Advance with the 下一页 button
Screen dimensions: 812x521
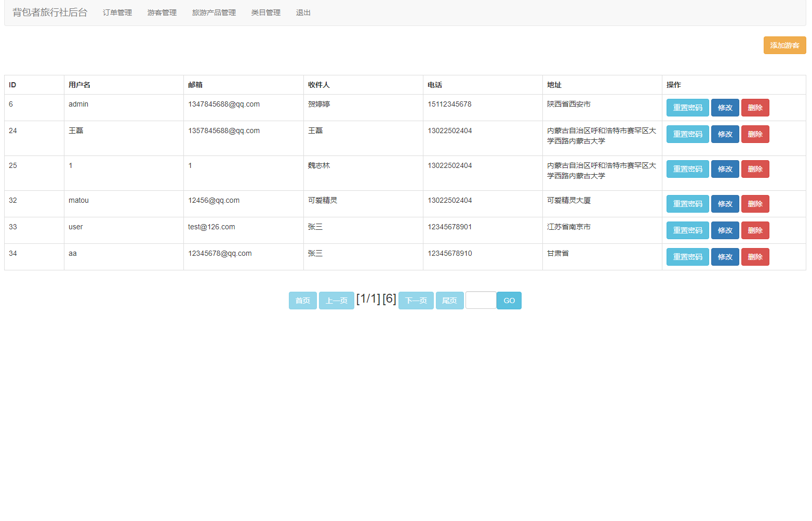click(416, 301)
